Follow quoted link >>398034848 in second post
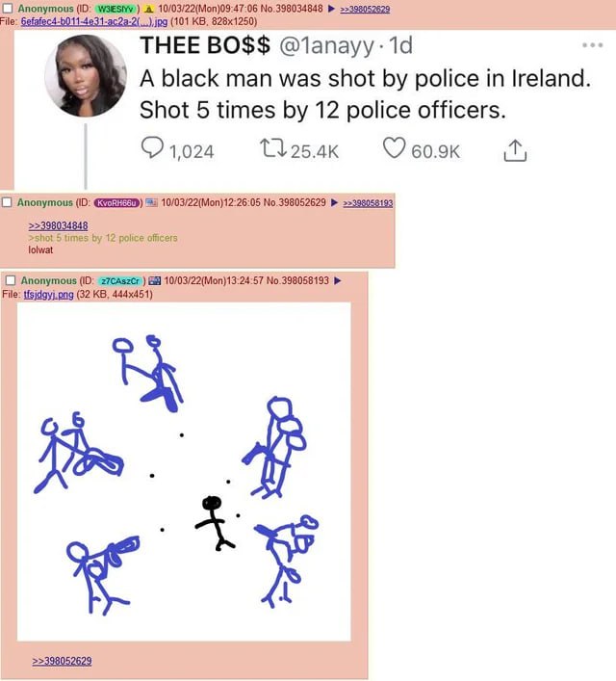Viewport: 616px width, 681px height. [58, 225]
